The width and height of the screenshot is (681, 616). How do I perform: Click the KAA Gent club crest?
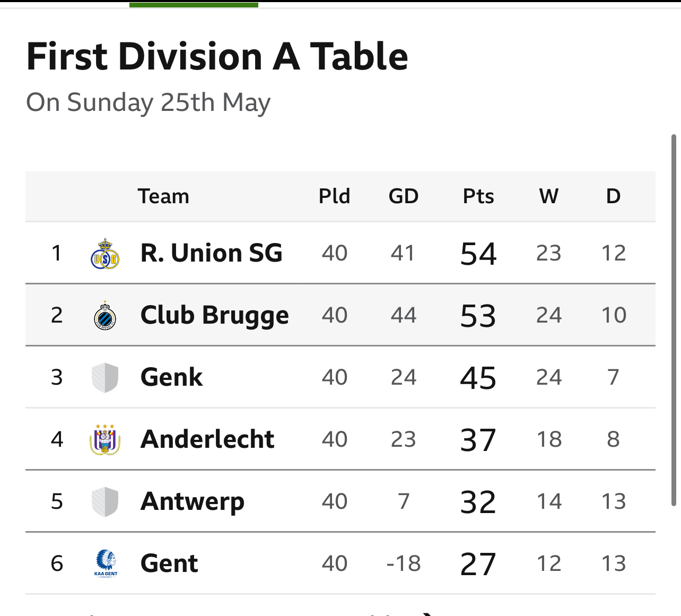point(106,563)
